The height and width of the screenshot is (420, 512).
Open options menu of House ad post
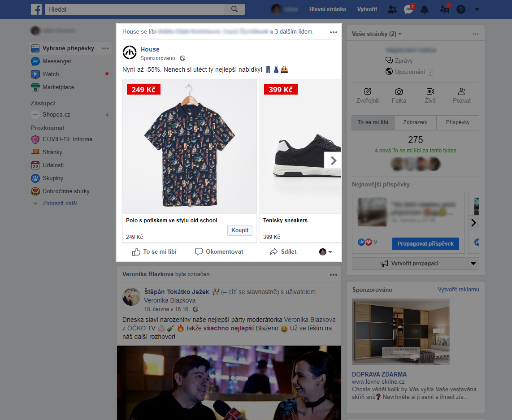pyautogui.click(x=334, y=32)
